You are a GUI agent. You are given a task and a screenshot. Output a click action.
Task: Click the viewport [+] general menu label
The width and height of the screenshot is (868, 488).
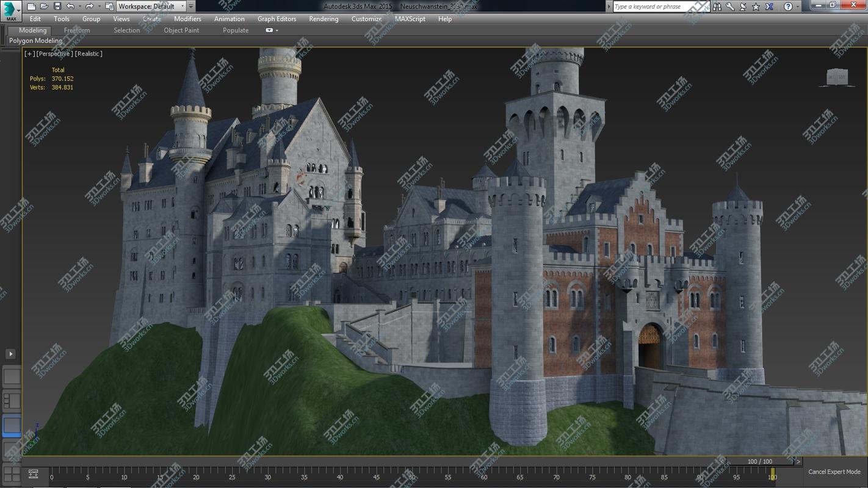29,54
